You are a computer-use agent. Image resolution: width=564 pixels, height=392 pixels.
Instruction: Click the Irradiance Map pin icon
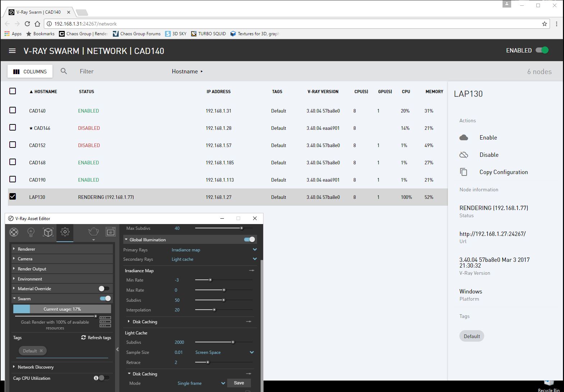(252, 270)
